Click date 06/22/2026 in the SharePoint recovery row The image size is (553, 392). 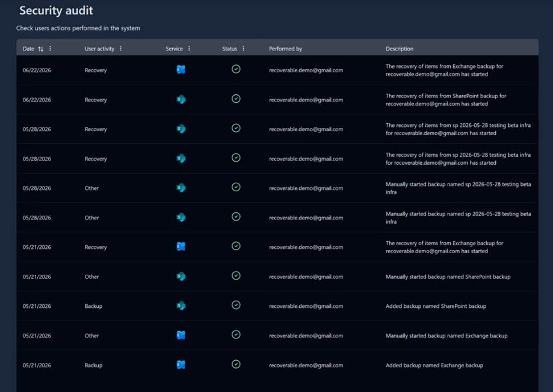[37, 100]
